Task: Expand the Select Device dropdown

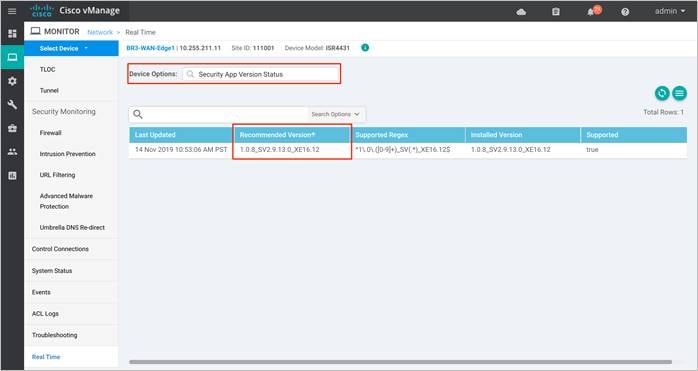Action: (71, 48)
